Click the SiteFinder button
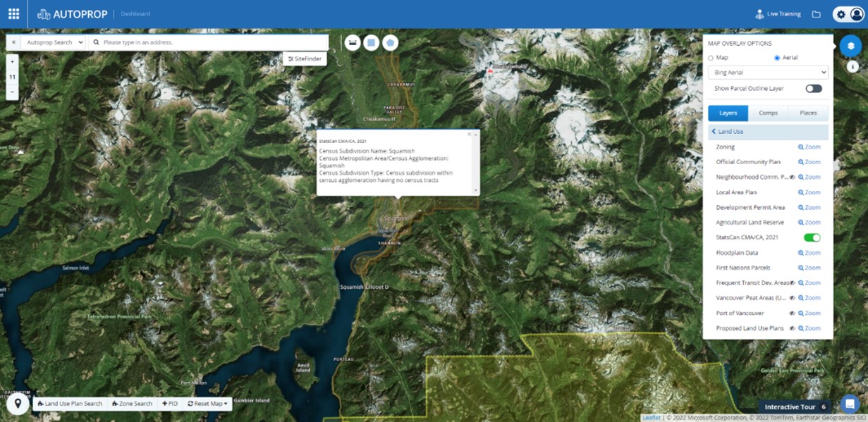Viewport: 868px width, 422px height. 305,58
